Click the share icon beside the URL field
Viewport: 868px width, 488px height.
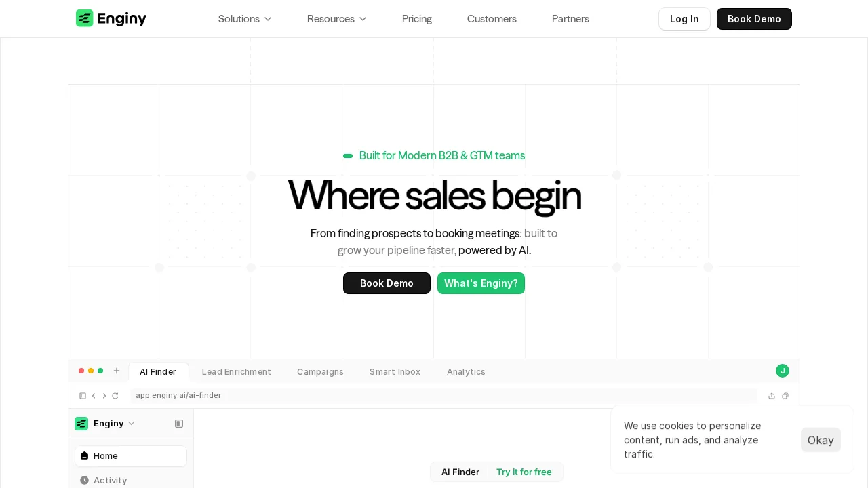(x=772, y=396)
